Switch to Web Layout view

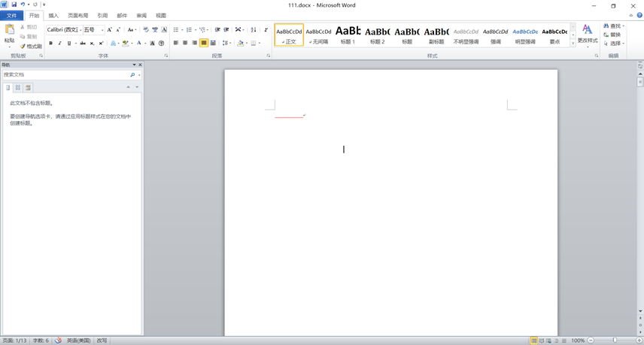click(x=548, y=340)
